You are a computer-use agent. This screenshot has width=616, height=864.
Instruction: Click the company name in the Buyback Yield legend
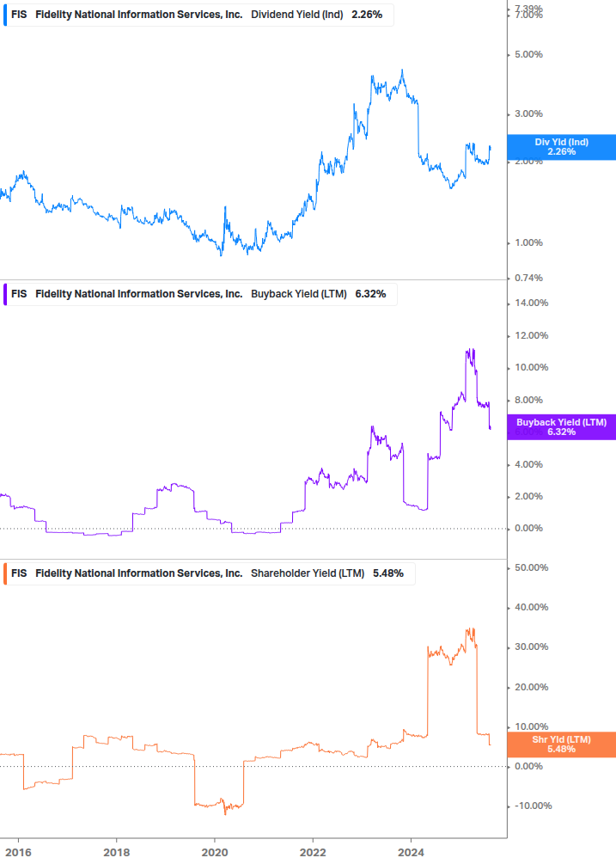click(138, 294)
